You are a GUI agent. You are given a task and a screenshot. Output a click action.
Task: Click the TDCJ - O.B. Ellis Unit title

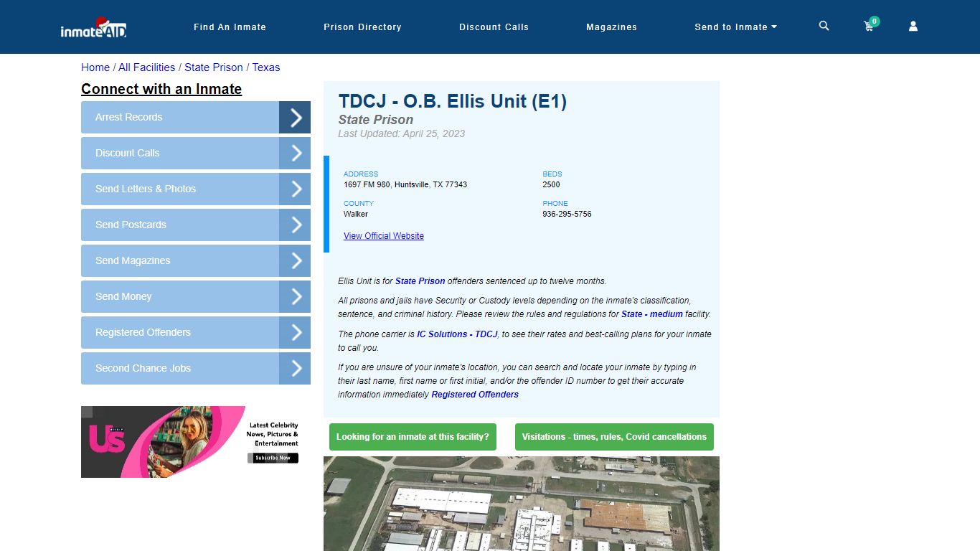tap(453, 102)
